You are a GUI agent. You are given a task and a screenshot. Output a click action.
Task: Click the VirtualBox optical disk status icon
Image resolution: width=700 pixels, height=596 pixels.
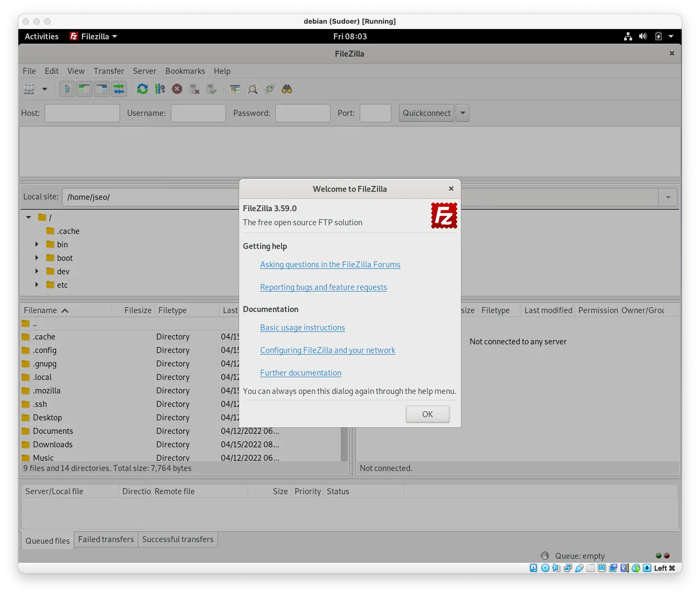point(545,568)
